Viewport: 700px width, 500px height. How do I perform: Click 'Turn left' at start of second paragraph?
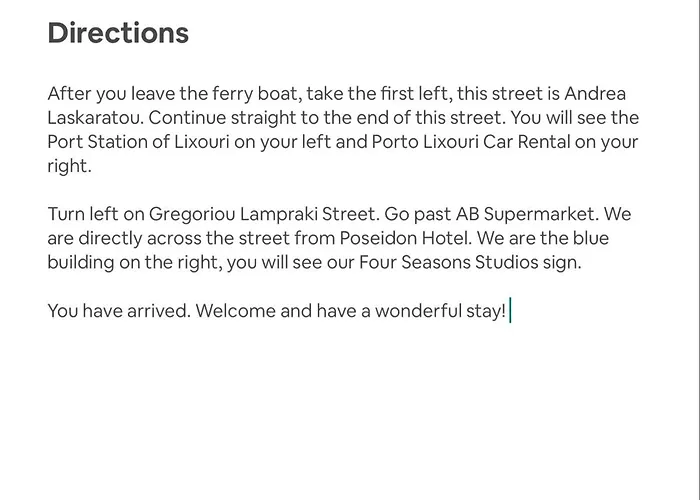coord(83,214)
